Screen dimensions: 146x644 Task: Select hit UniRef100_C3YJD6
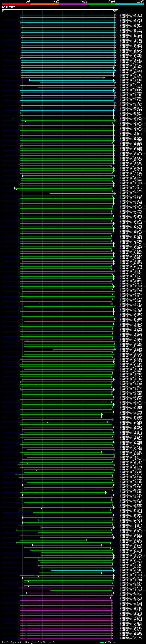131,422
